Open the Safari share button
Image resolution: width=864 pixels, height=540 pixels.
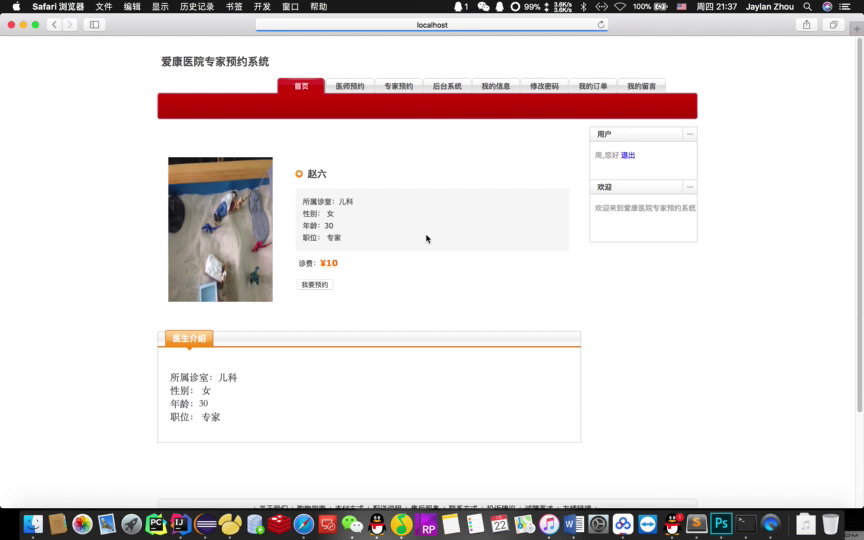(806, 25)
